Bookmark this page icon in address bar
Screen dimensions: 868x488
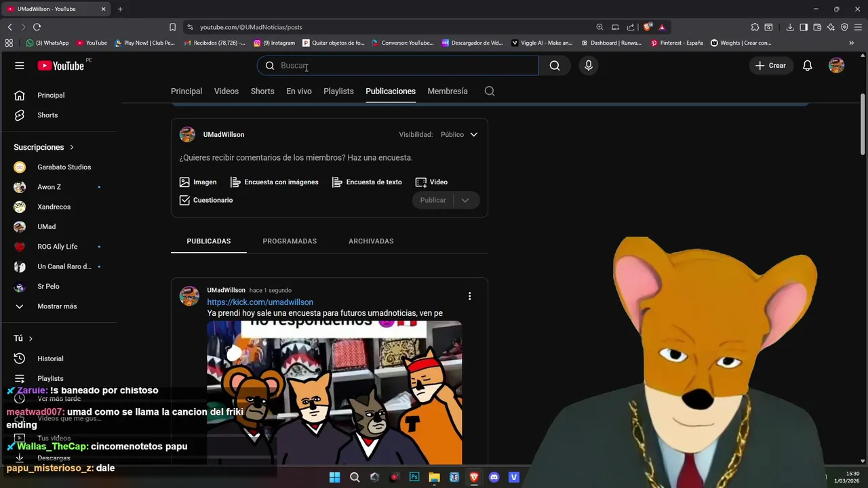[x=172, y=27]
